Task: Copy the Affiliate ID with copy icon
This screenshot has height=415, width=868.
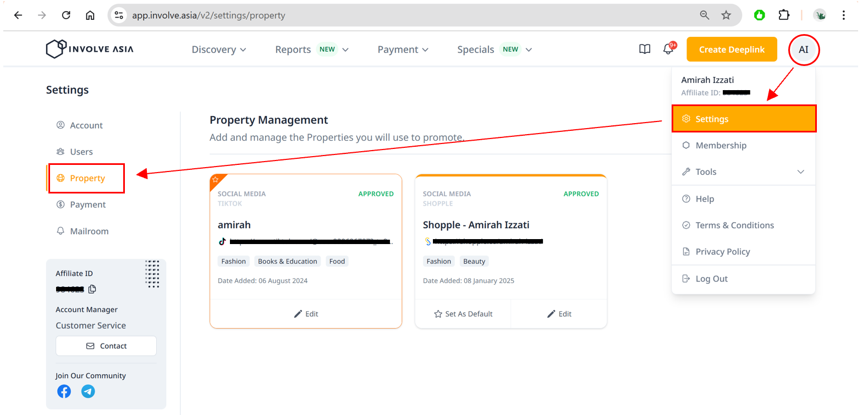Action: point(92,289)
